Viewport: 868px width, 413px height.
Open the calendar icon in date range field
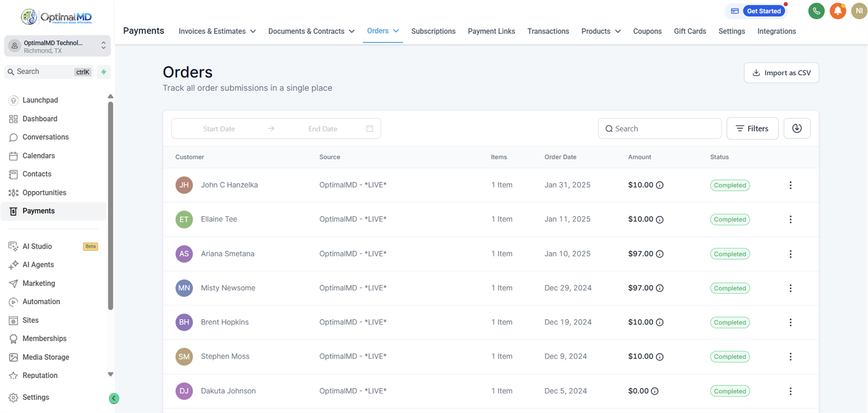370,129
